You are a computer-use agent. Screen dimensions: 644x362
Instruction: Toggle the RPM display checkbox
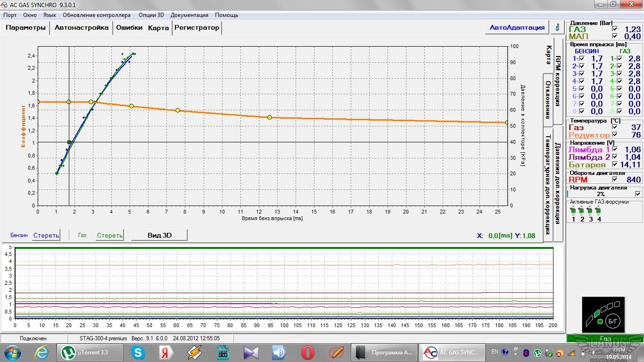point(614,180)
